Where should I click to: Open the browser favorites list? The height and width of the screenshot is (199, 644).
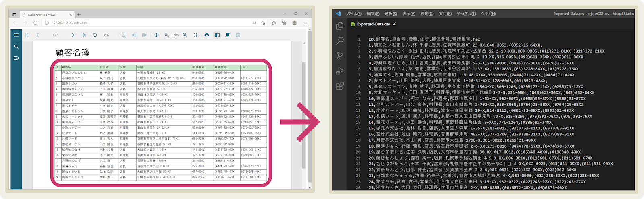pos(274,23)
